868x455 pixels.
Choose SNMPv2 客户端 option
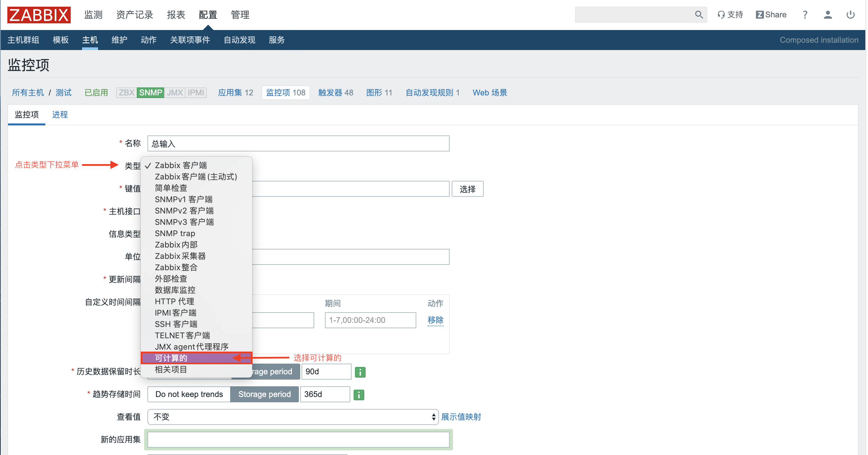[x=196, y=210]
